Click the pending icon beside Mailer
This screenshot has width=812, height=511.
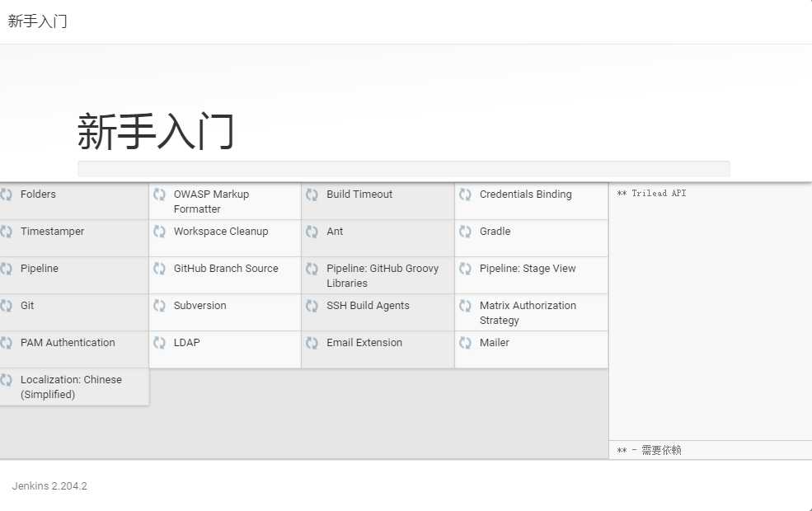(465, 343)
